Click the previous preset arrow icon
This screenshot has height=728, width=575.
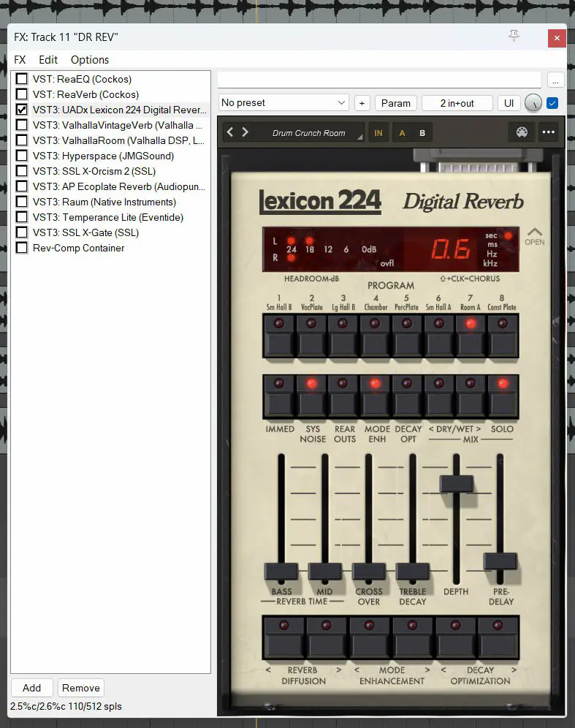pos(230,132)
